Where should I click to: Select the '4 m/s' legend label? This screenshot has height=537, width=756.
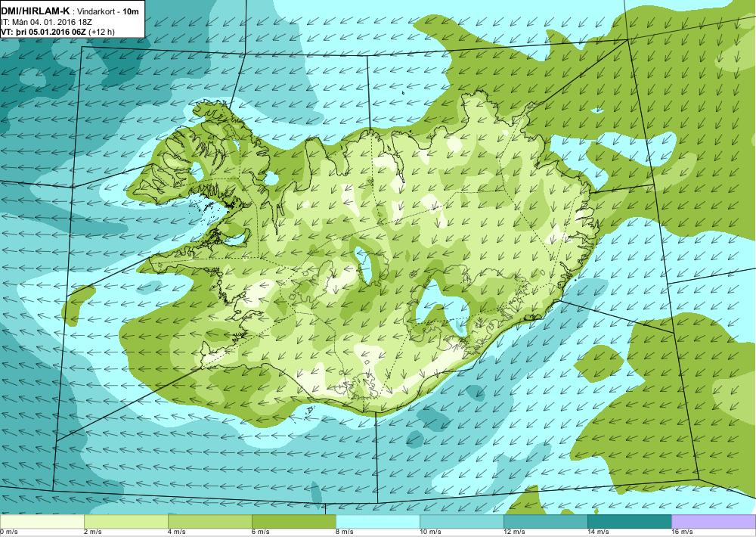click(x=176, y=532)
